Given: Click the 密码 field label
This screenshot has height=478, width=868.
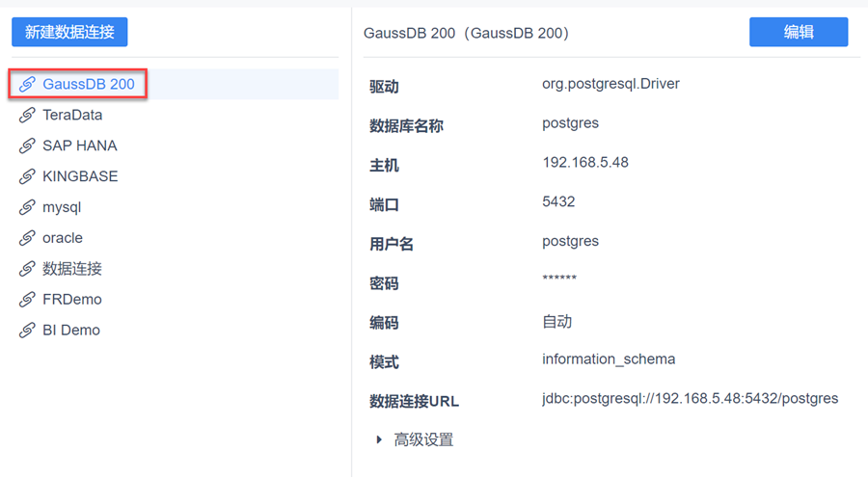Looking at the screenshot, I should click(384, 283).
